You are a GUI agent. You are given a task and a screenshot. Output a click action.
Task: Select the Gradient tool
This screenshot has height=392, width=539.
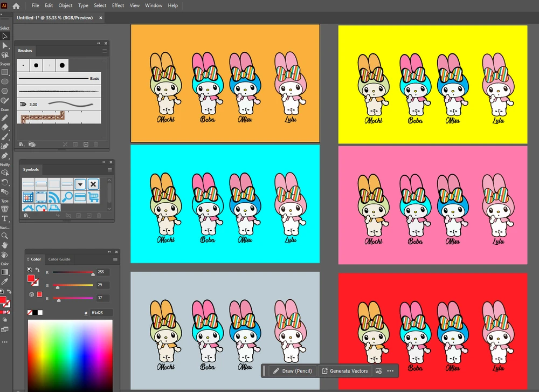point(5,272)
